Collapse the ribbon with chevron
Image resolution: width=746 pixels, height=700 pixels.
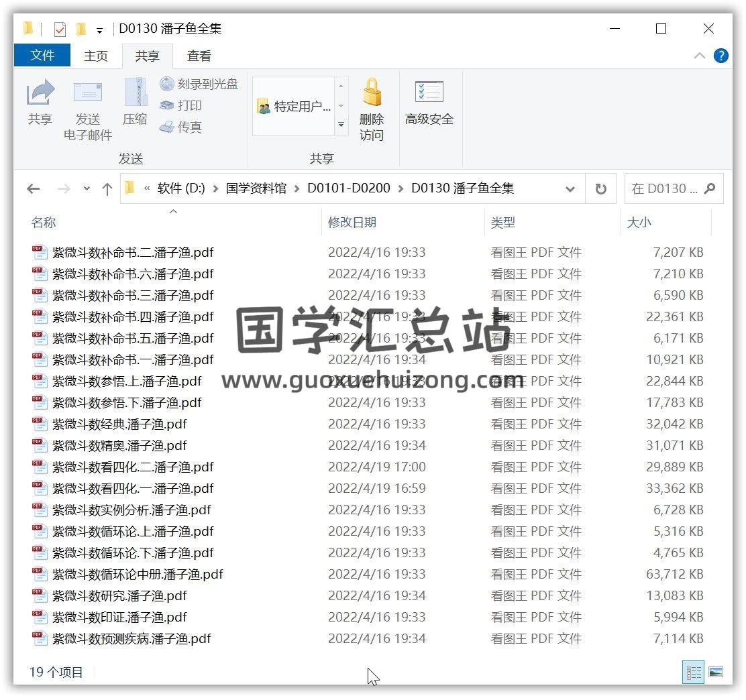pyautogui.click(x=700, y=56)
